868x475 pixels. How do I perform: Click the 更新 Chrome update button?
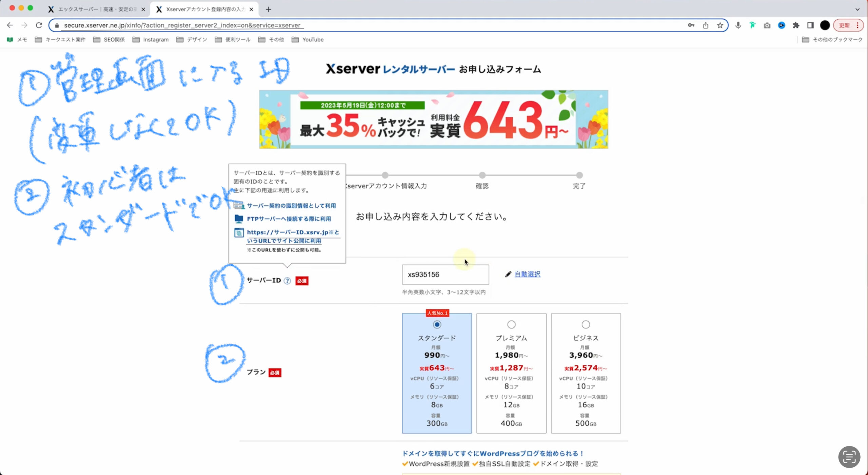[x=845, y=25]
